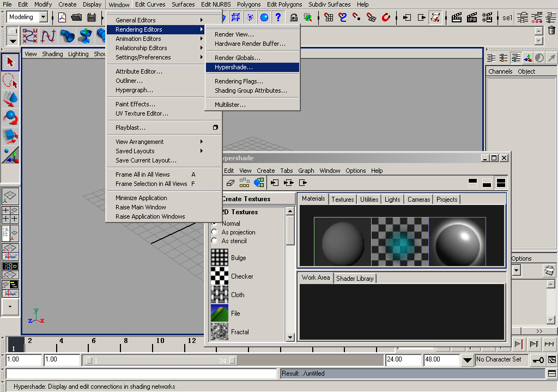This screenshot has height=392, width=558.
Task: Select the checkered cyan material swatch
Action: [400, 242]
